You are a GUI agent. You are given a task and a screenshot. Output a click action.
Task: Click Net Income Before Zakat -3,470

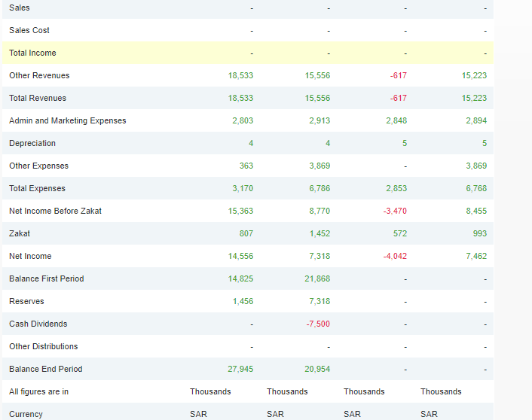click(395, 211)
